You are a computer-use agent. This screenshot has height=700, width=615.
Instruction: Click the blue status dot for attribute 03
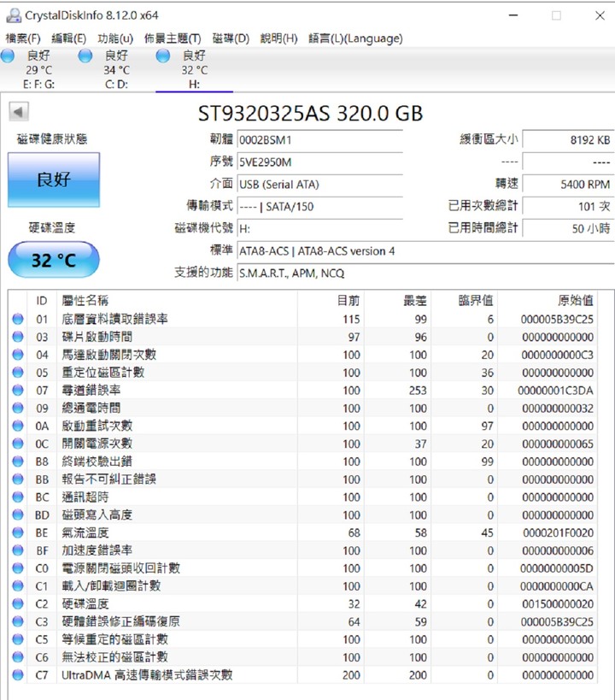[x=18, y=337]
